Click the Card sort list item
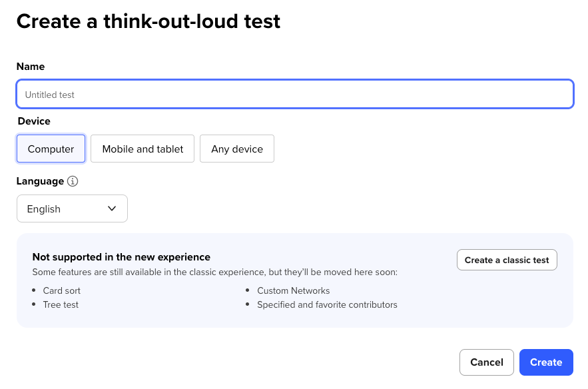Screen dimensions: 588x389 tap(61, 290)
